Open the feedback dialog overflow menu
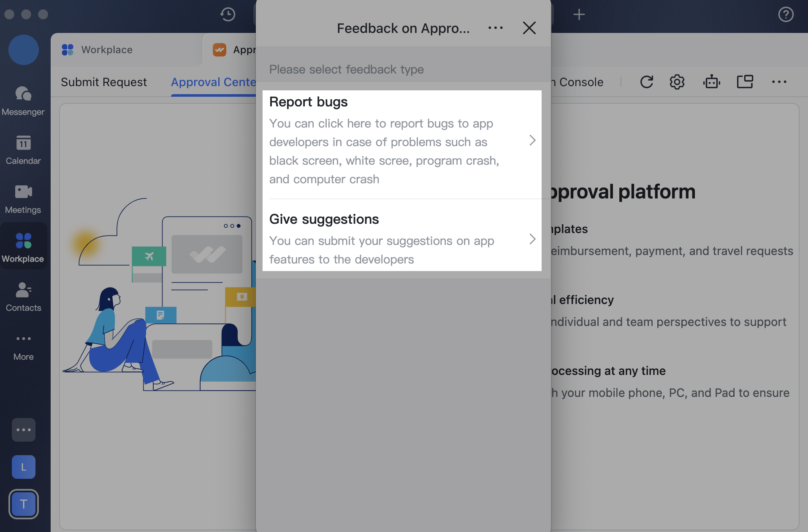Image resolution: width=808 pixels, height=532 pixels. click(x=496, y=28)
